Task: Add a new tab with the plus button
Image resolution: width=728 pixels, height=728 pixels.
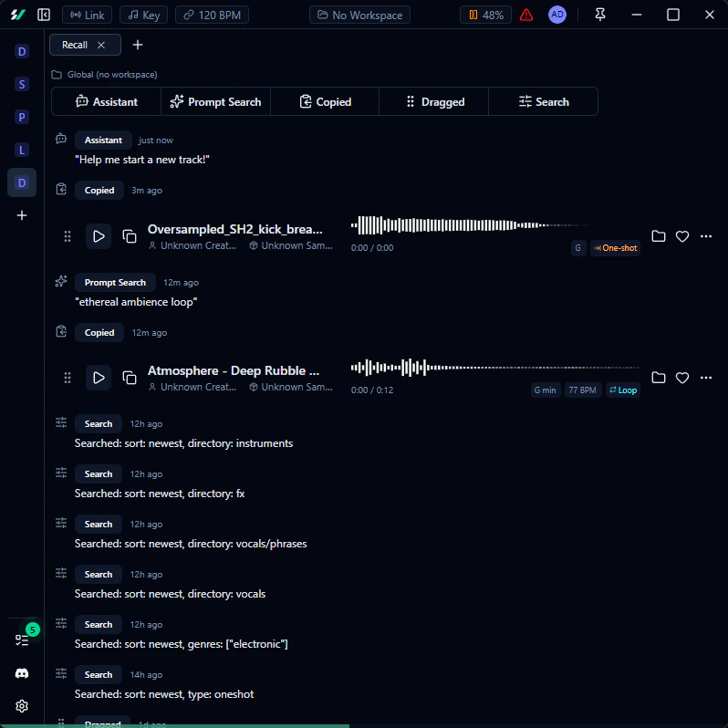Action: (138, 45)
